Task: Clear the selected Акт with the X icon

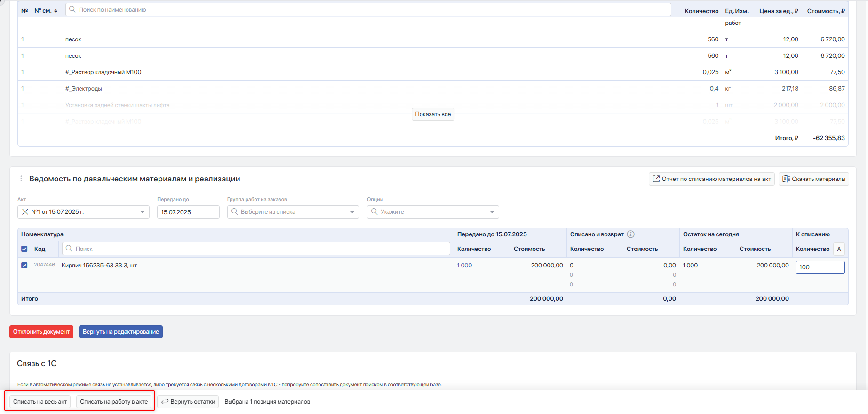Action: click(x=25, y=212)
